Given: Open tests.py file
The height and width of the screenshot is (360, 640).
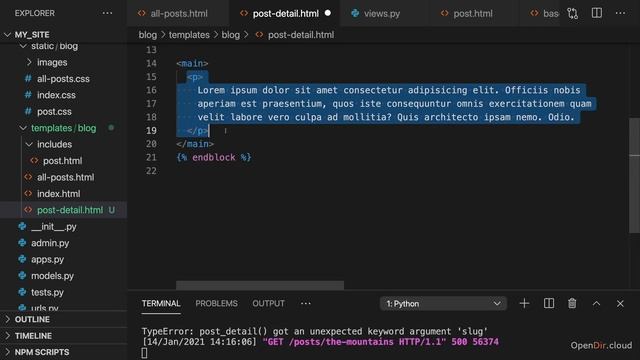Looking at the screenshot, I should pos(47,292).
